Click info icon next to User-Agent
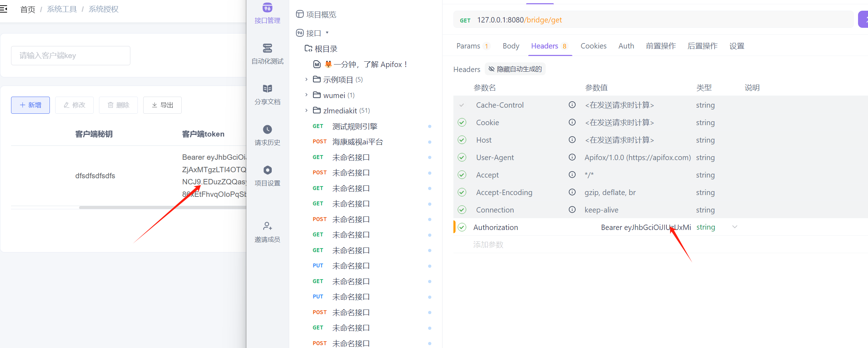 click(572, 157)
